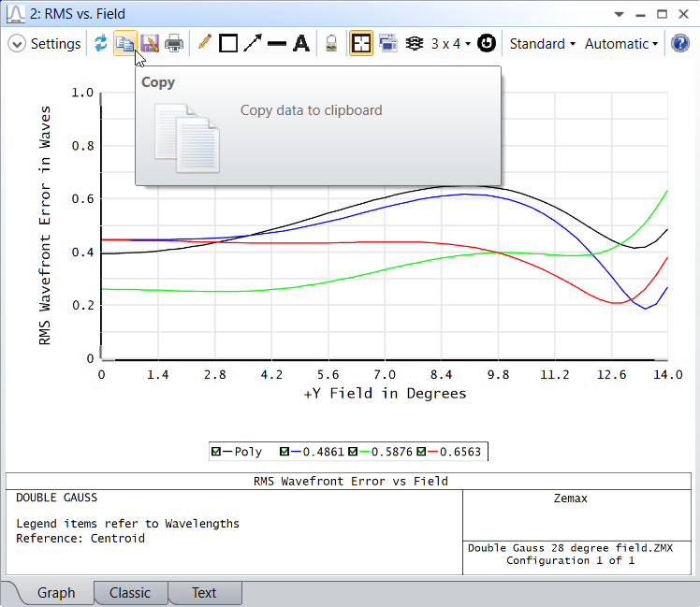Select the text annotation 'A' tool

pos(300,44)
